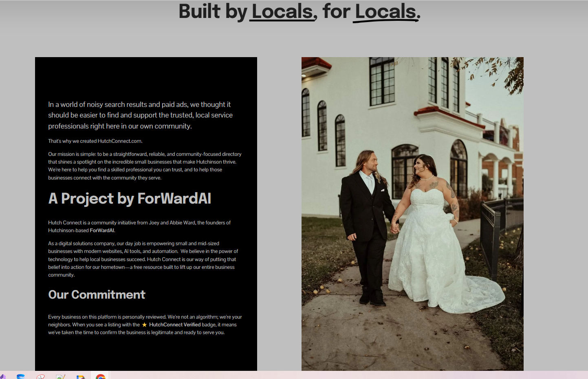Click the gold star Verified badge icon
The image size is (588, 379).
click(x=144, y=325)
